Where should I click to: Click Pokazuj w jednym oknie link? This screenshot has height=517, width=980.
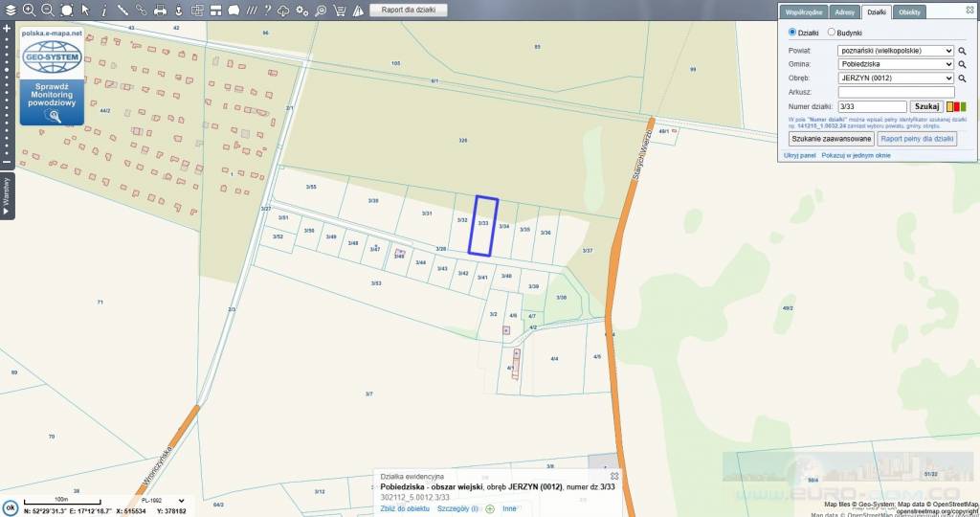[x=856, y=156]
